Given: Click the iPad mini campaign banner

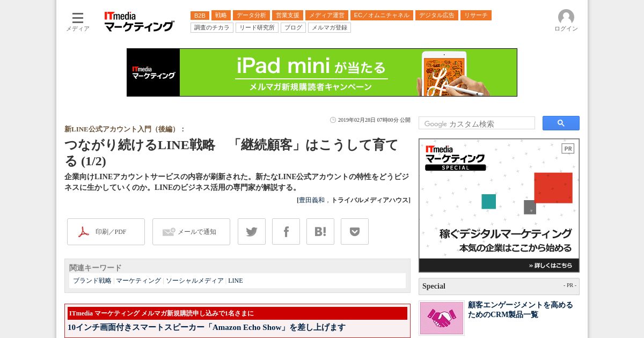Looking at the screenshot, I should coord(322,72).
